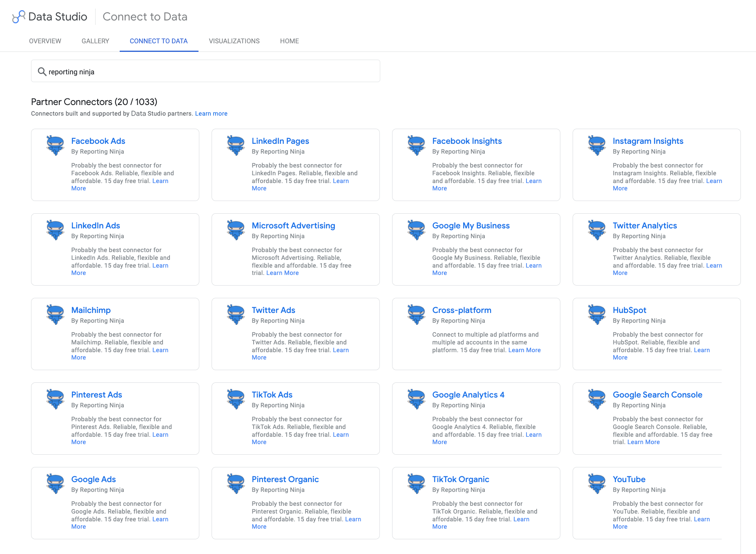Click the ninja icon on Twitter Analytics card
The width and height of the screenshot is (756, 554).
pyautogui.click(x=597, y=230)
